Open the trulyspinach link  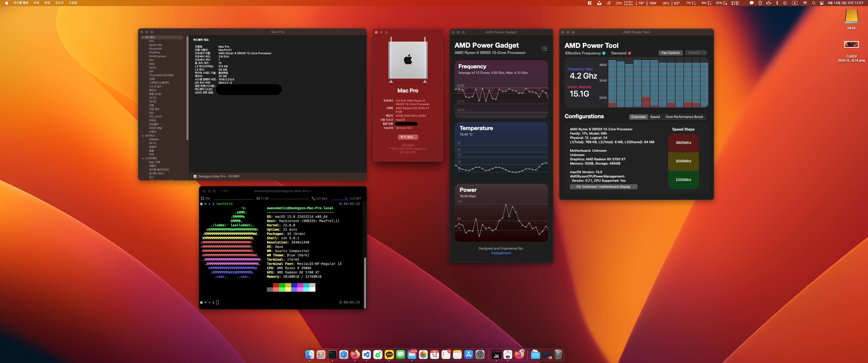coord(501,253)
